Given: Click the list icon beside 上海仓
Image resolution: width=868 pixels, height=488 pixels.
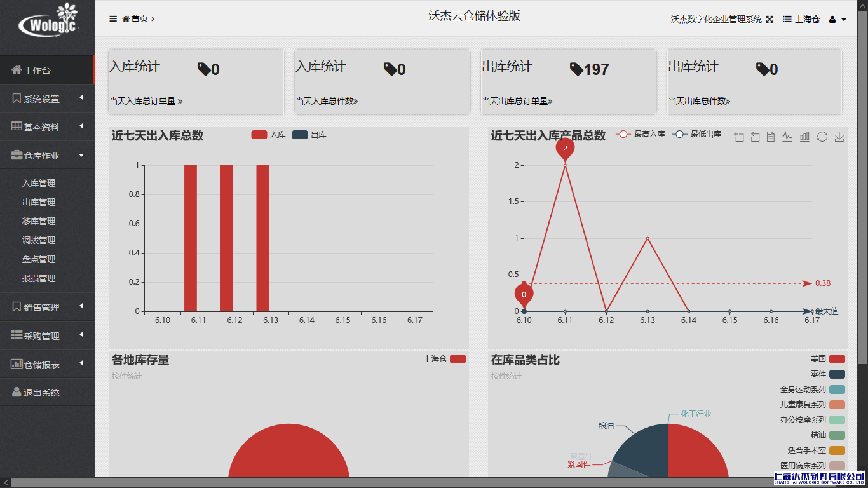Looking at the screenshot, I should (x=787, y=19).
